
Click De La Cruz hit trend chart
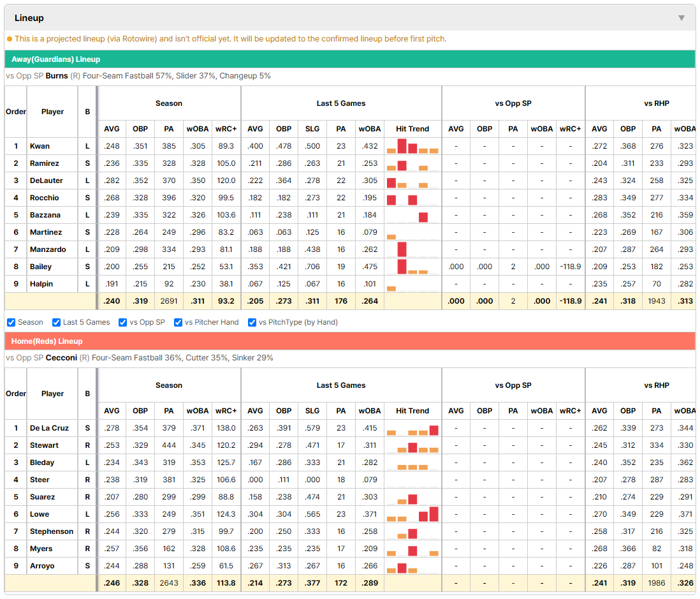pyautogui.click(x=412, y=428)
